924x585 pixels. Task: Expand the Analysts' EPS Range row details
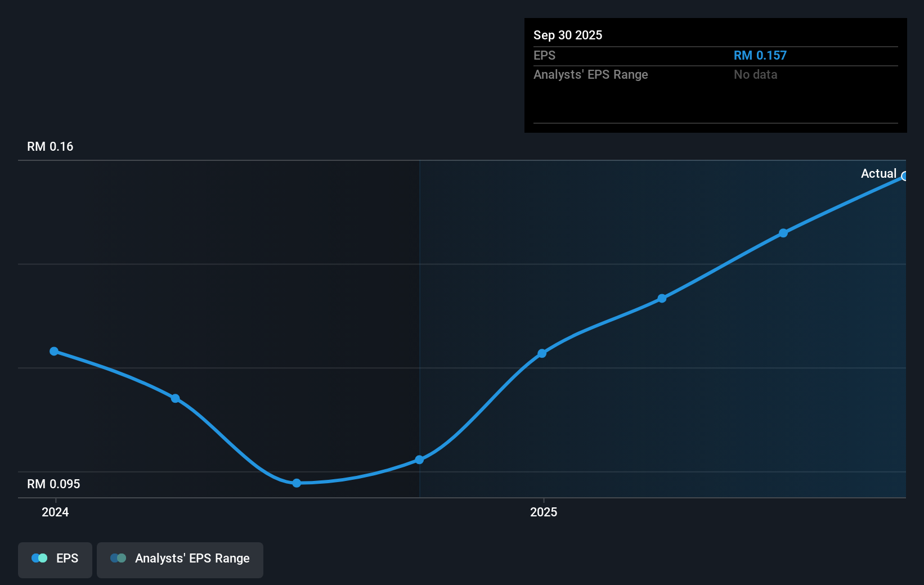(x=591, y=74)
